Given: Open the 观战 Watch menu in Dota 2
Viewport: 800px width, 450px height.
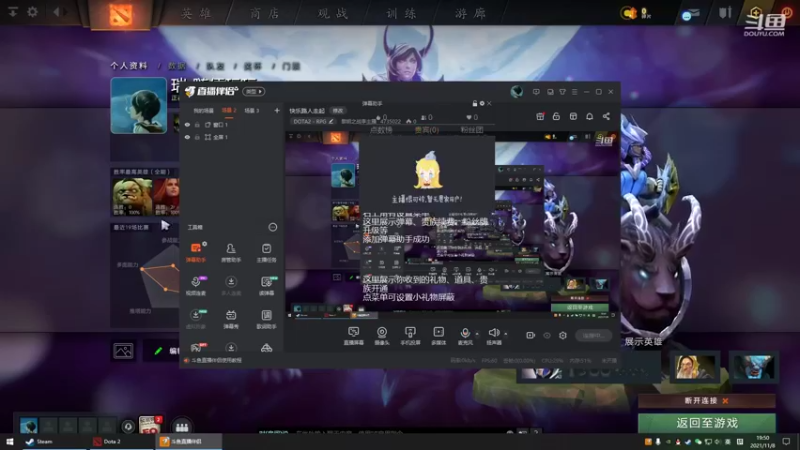Looking at the screenshot, I should click(x=333, y=13).
